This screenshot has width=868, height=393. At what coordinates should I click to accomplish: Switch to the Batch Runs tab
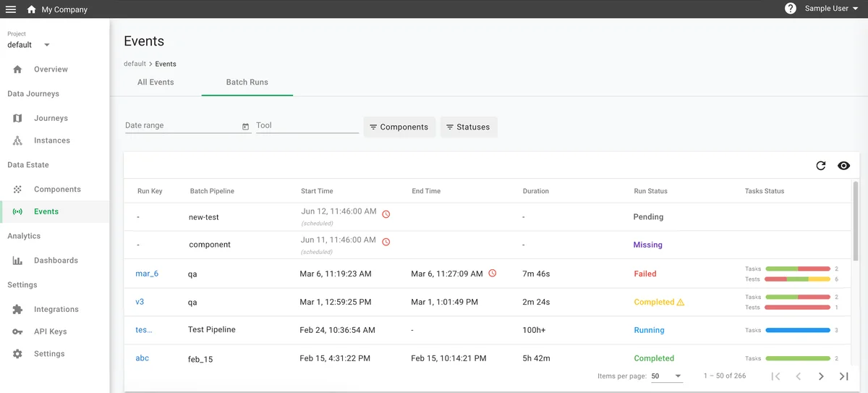click(247, 83)
